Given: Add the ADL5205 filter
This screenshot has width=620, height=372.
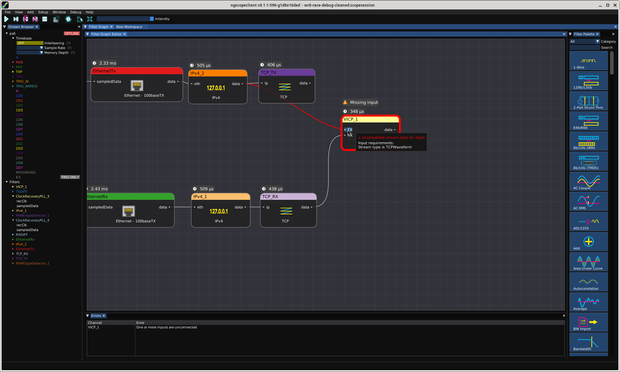Looking at the screenshot, I should (x=588, y=222).
